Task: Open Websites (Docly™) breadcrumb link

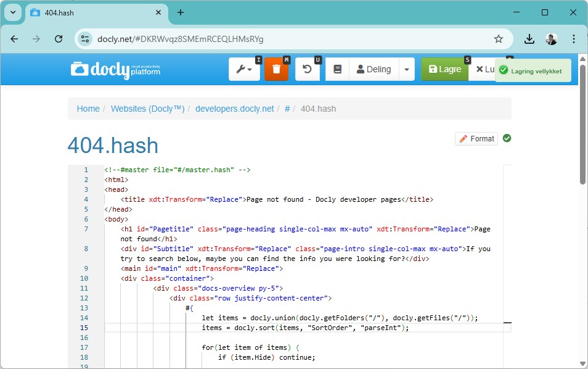Action: coord(147,109)
